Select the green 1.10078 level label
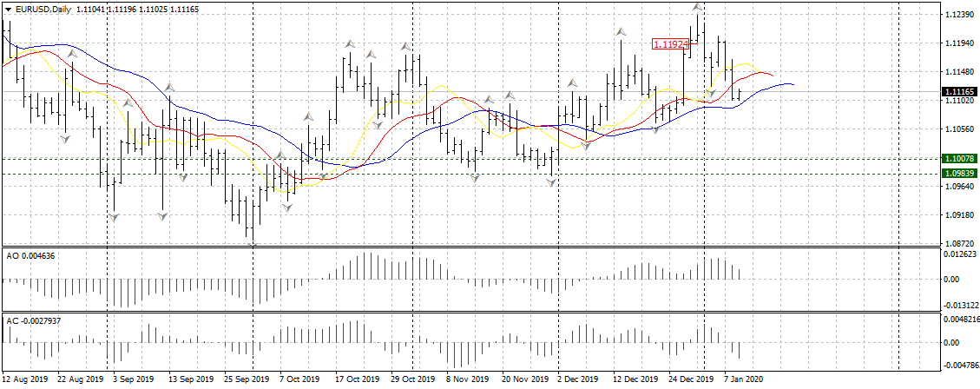Viewport: 980px width, 389px height. click(960, 159)
